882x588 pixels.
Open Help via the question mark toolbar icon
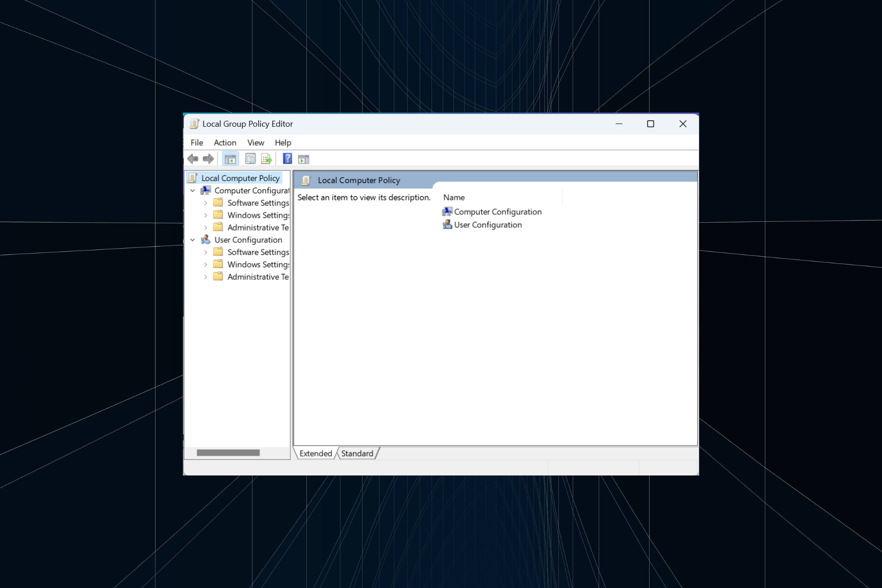(287, 158)
